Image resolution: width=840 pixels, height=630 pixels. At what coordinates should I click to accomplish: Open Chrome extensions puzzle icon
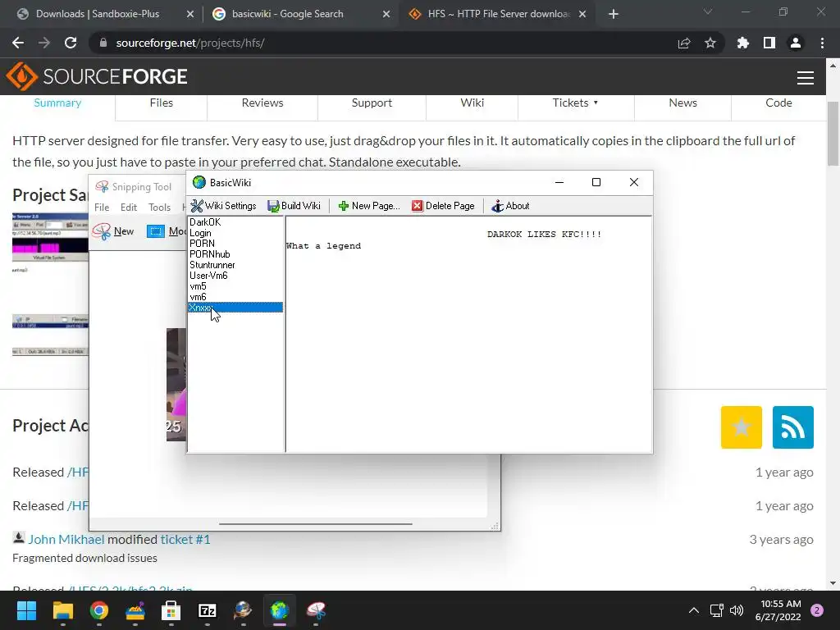[x=743, y=43]
